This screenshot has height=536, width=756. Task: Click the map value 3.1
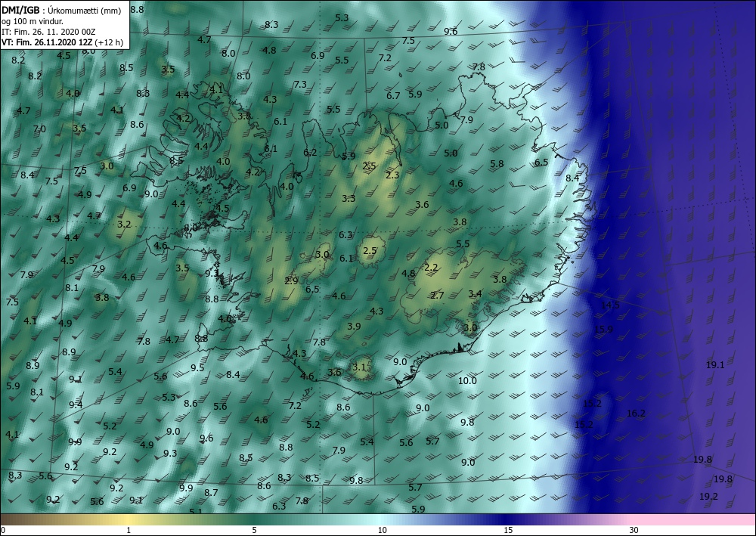pos(358,367)
